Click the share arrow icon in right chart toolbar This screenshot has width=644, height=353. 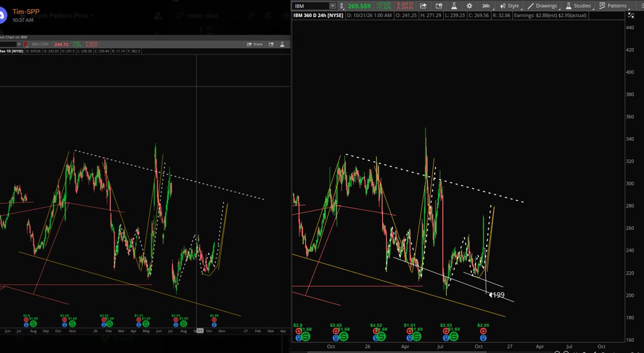pyautogui.click(x=423, y=6)
